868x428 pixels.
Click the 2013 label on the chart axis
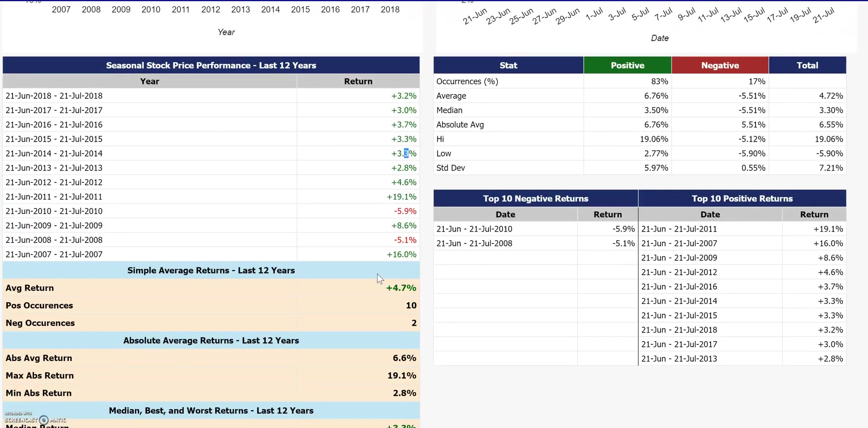coord(241,10)
